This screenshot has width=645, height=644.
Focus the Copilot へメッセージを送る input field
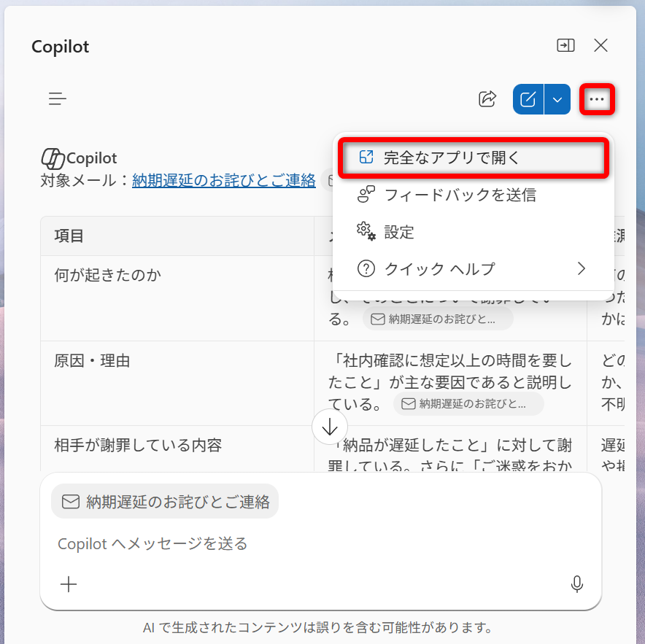320,543
